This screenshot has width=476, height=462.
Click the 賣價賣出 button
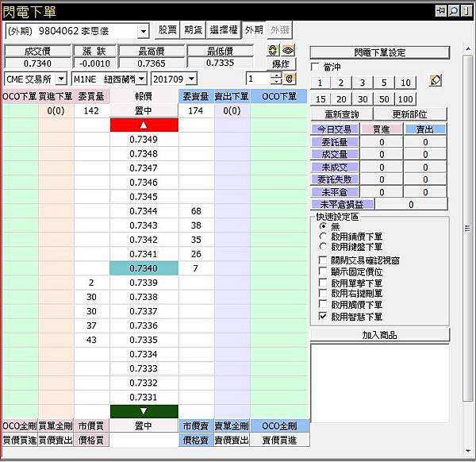(x=232, y=440)
